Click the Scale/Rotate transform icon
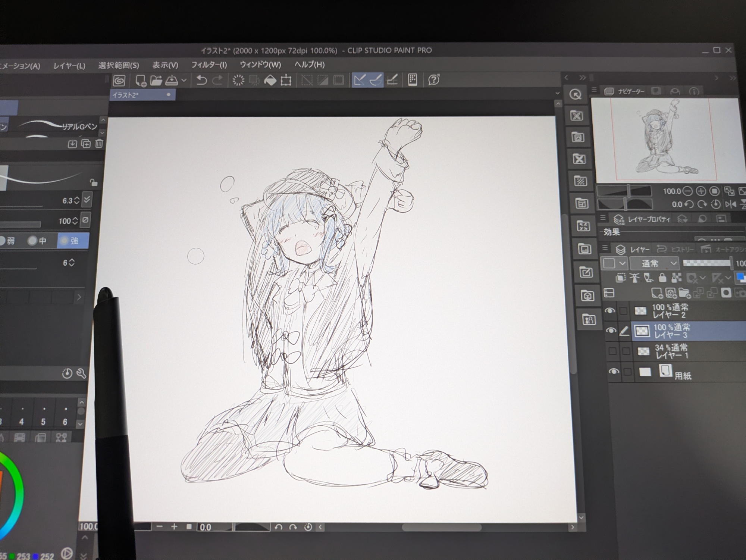 tap(286, 80)
